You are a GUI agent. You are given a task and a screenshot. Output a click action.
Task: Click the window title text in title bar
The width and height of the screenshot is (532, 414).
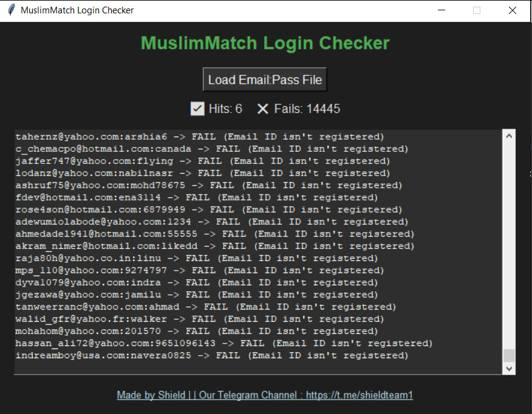77,10
